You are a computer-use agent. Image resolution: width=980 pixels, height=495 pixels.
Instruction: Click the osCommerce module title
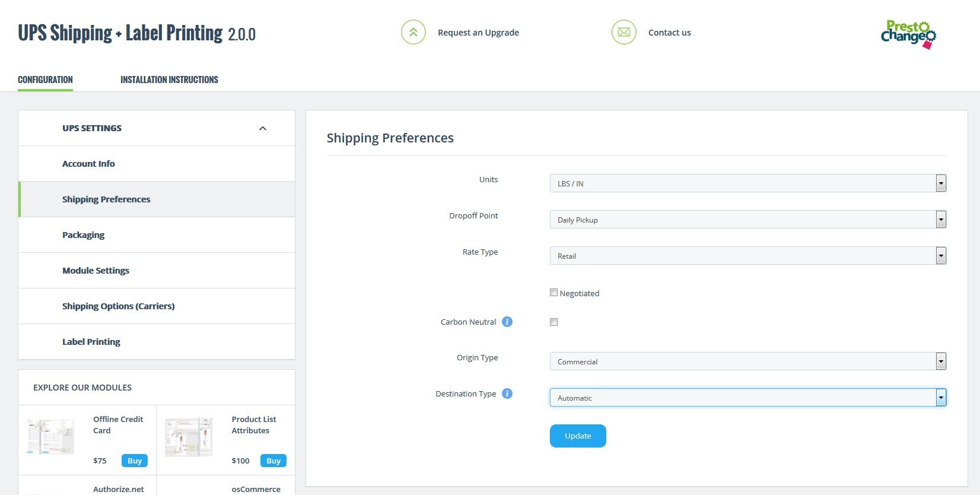click(256, 489)
